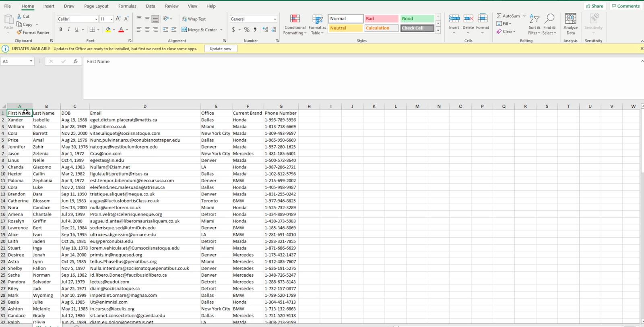Switch to the Insert tab
This screenshot has width=644, height=327.
[x=49, y=6]
